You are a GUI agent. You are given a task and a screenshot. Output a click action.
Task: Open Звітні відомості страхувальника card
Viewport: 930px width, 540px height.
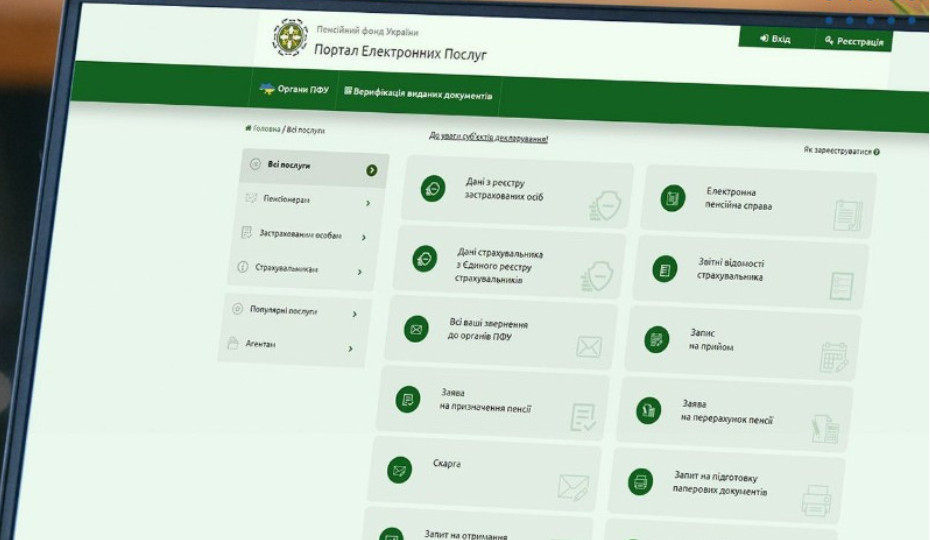(750, 272)
